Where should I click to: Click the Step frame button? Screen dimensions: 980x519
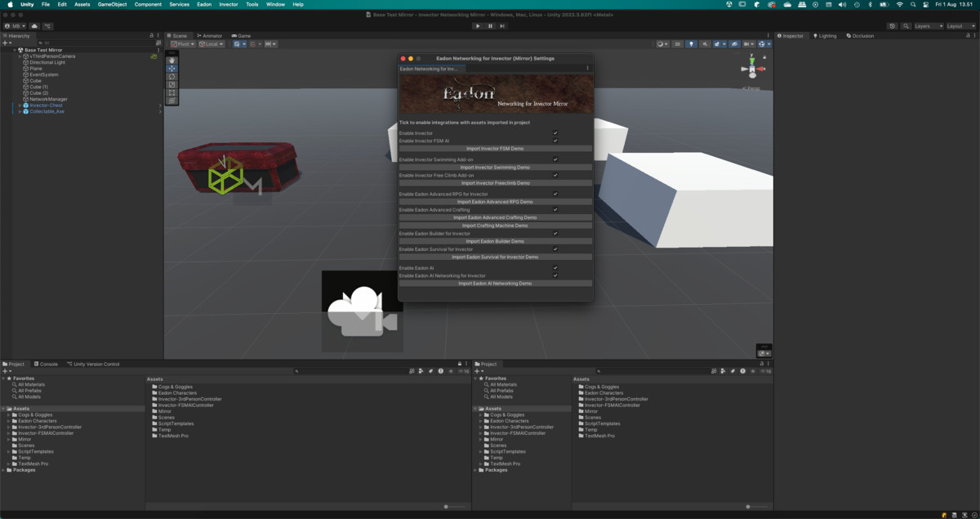click(x=501, y=26)
